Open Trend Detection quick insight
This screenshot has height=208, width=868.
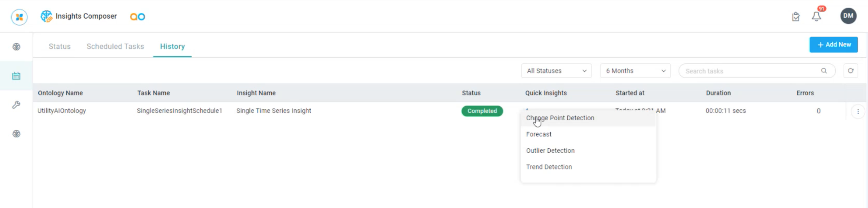tap(549, 166)
